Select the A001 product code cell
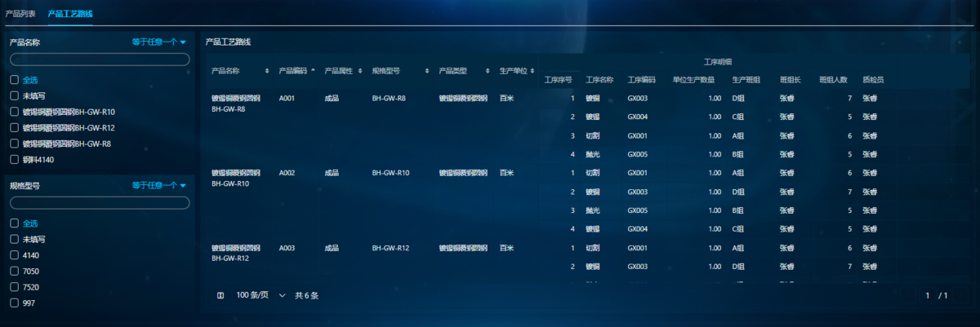The width and height of the screenshot is (980, 327). coord(287,99)
